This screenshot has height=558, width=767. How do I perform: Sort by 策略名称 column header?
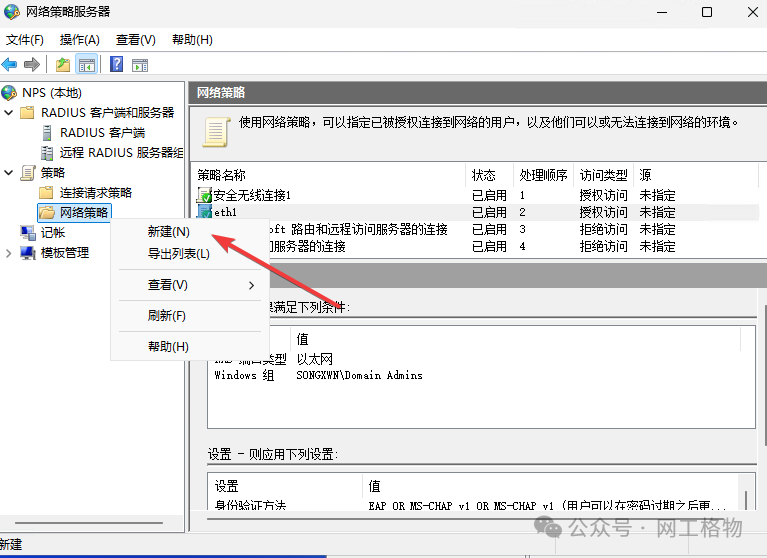(x=330, y=175)
